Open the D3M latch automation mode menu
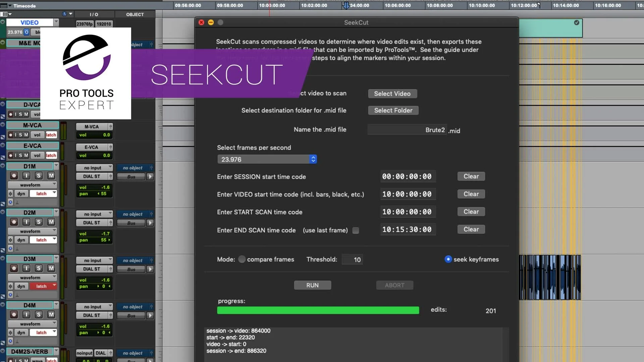This screenshot has height=362, width=644. pyautogui.click(x=43, y=286)
